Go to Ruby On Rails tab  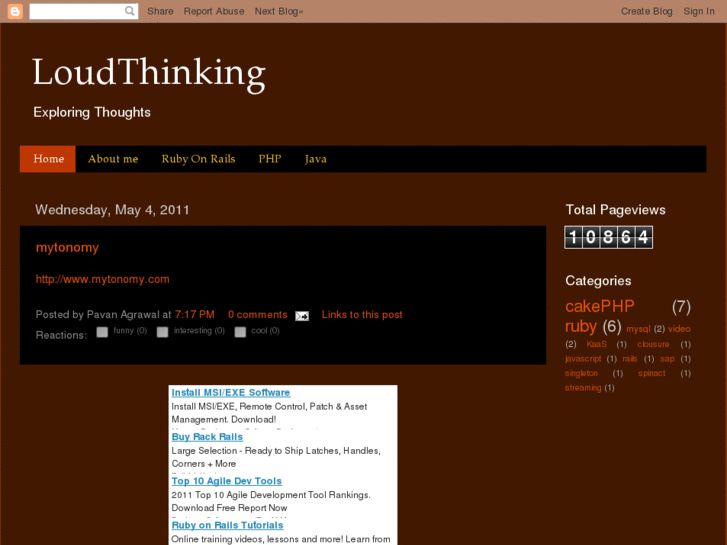198,159
